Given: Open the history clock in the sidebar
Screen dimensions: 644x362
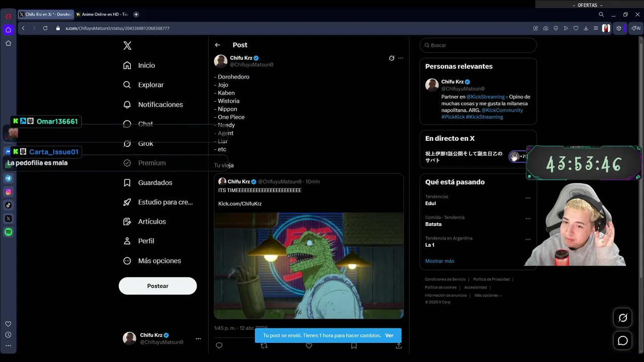Looking at the screenshot, I should [x=8, y=335].
